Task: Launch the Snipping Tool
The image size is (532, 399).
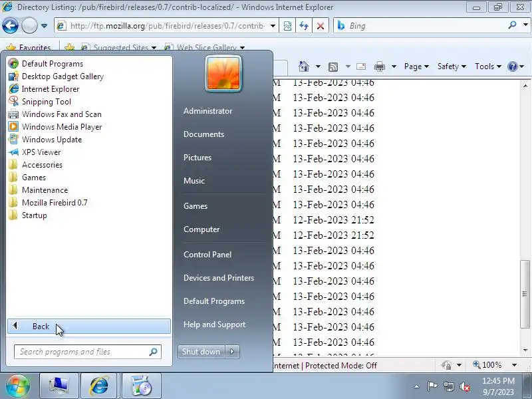Action: click(47, 102)
